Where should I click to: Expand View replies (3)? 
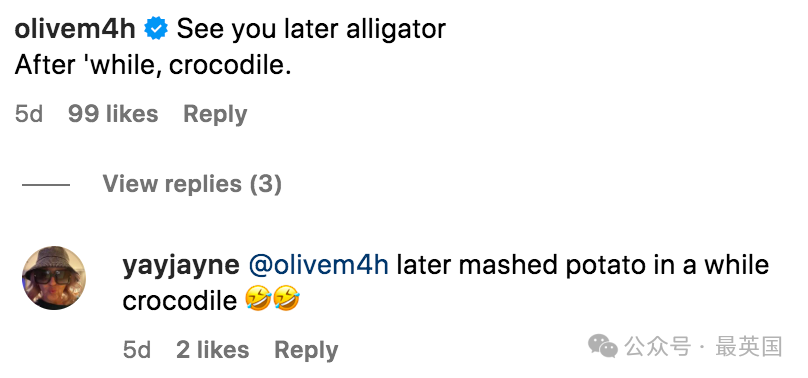click(x=192, y=184)
